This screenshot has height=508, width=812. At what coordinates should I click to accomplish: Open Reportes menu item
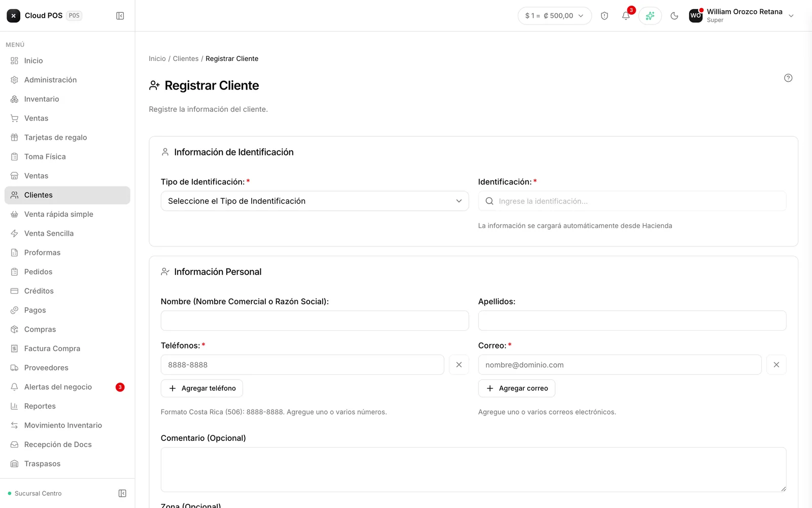(67, 406)
